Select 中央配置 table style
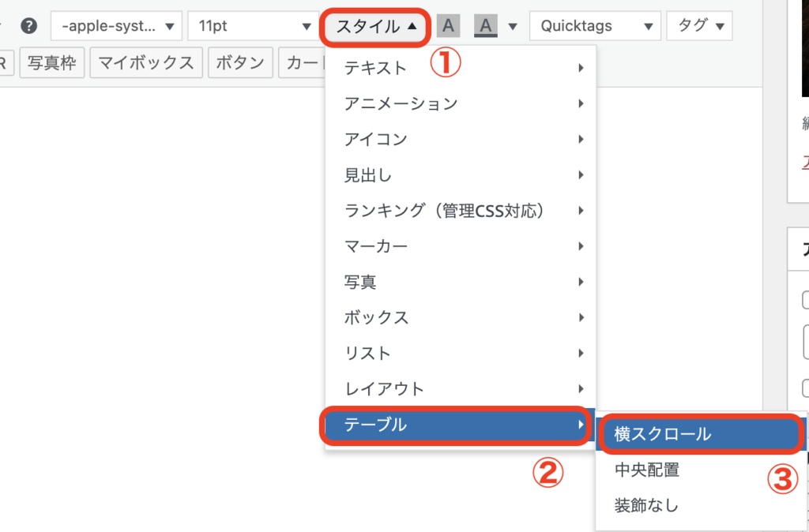809x532 pixels. [x=647, y=470]
